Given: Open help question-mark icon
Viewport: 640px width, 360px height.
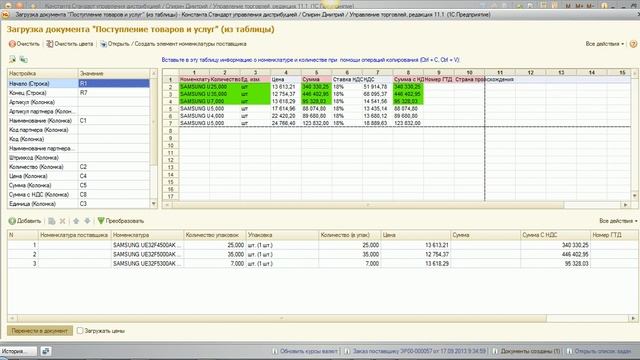Looking at the screenshot, I should coord(633,44).
